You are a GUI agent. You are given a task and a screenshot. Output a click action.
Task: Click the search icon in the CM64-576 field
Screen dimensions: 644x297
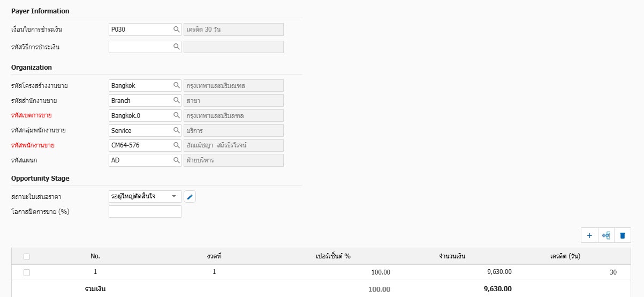176,145
